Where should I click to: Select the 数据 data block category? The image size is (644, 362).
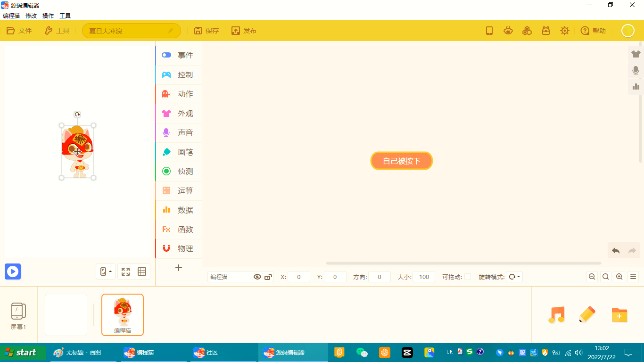[x=179, y=210]
